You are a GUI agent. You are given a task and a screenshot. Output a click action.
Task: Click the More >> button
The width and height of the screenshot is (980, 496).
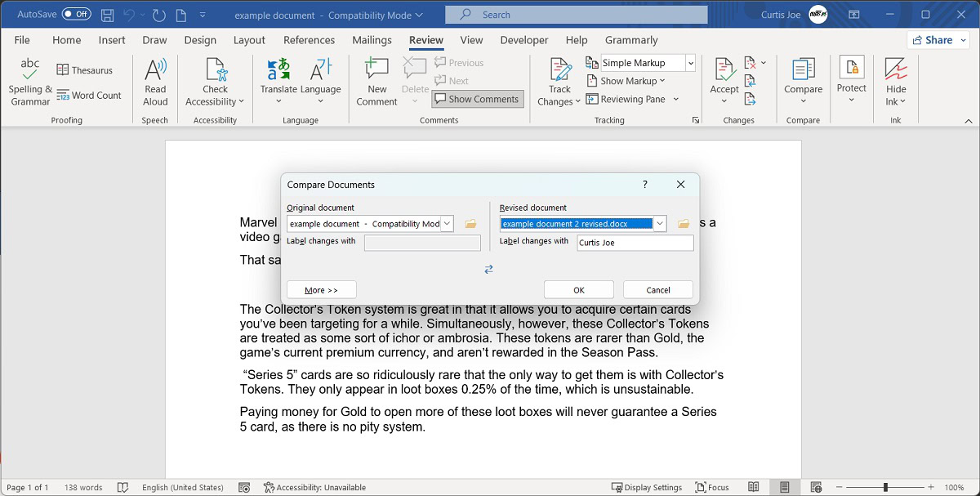click(x=321, y=290)
